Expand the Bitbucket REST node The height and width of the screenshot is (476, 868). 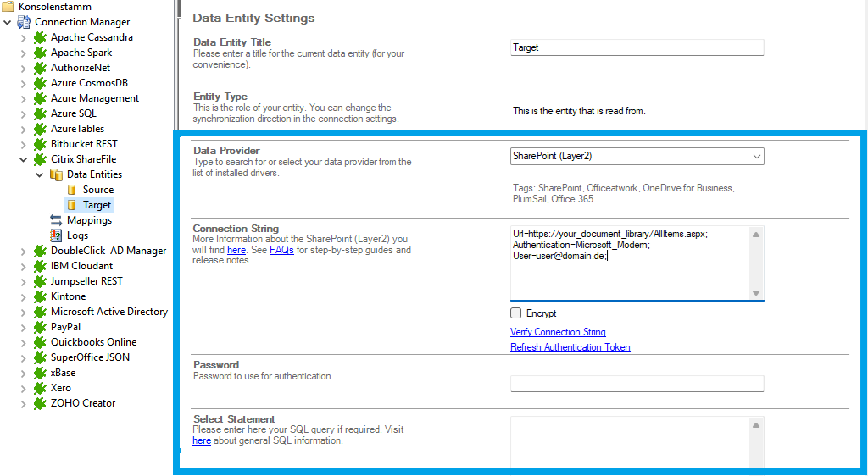point(23,145)
